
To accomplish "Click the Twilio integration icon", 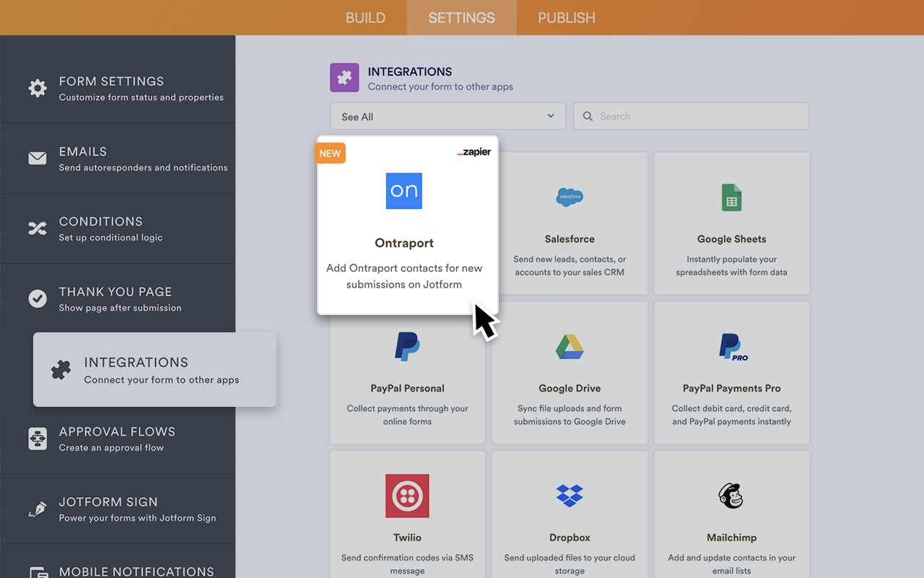I will pyautogui.click(x=407, y=496).
